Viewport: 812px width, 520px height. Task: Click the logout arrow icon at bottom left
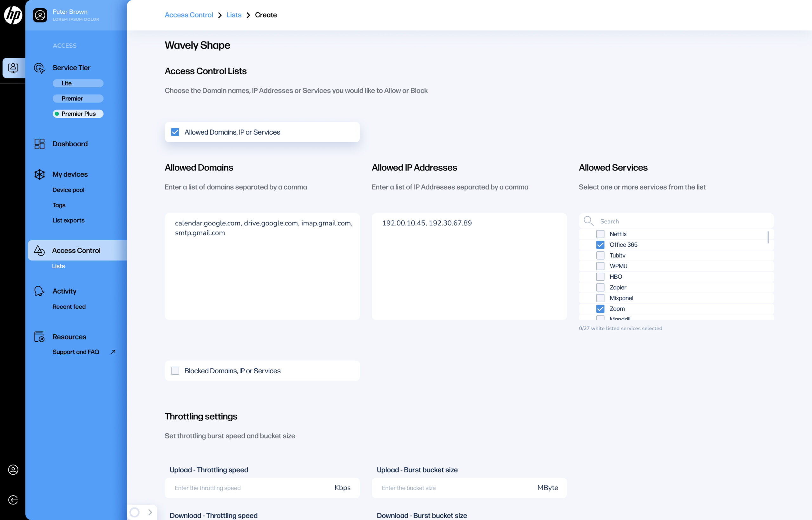13,500
